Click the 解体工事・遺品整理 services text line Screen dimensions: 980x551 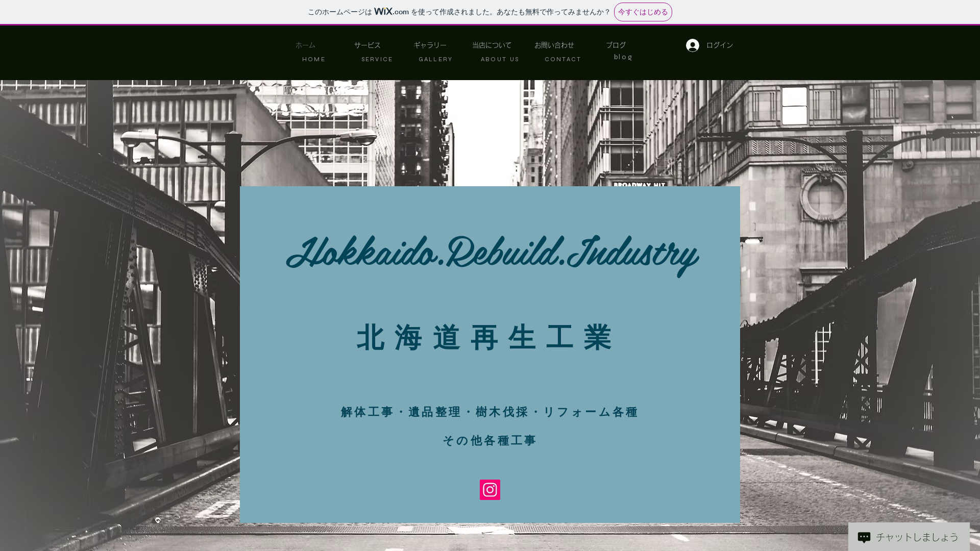(489, 412)
